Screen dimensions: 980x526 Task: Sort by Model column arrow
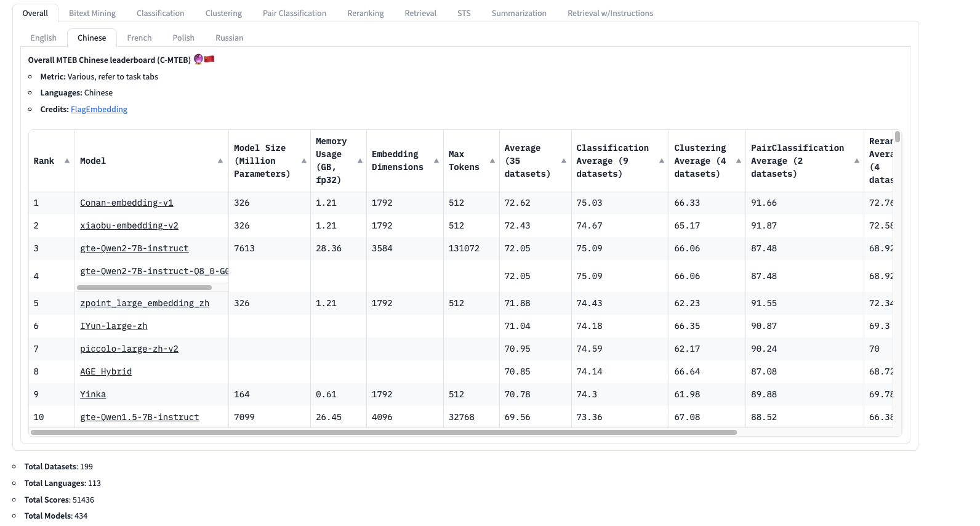[220, 161]
